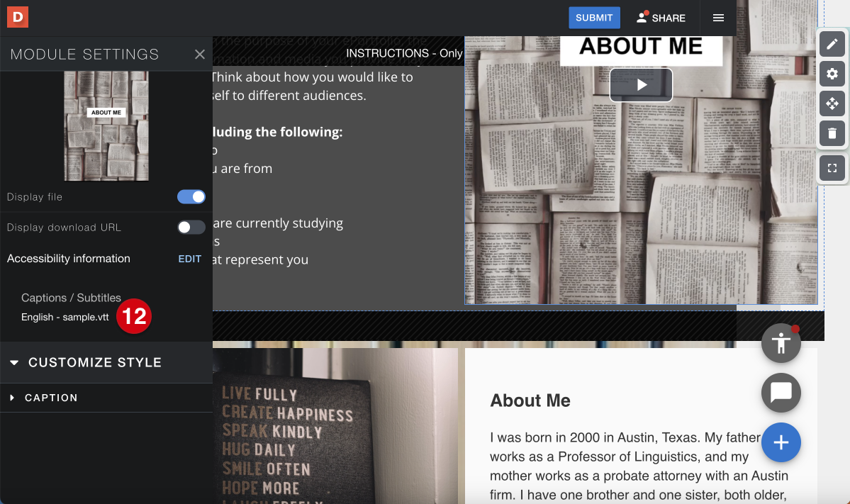The width and height of the screenshot is (850, 504).
Task: Collapse the CUSTOMIZE STYLE section
Action: pos(106,362)
